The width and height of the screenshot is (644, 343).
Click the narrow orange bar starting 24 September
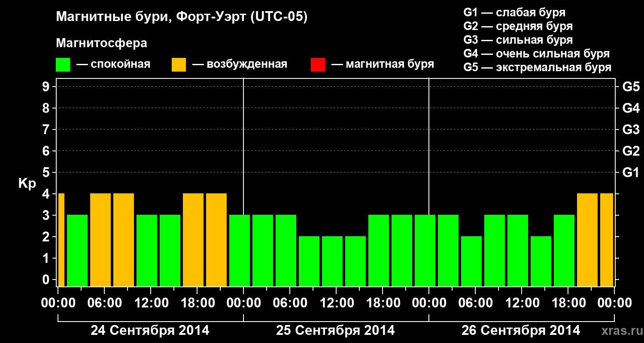61,240
